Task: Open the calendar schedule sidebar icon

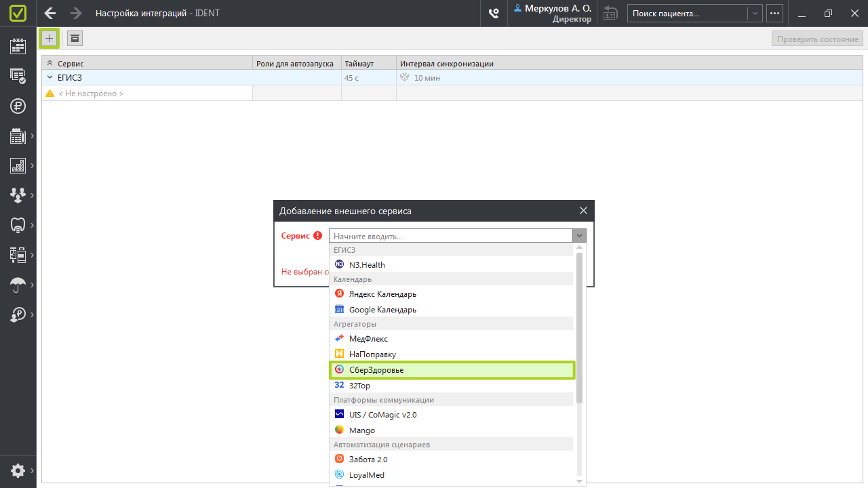Action: tap(18, 46)
